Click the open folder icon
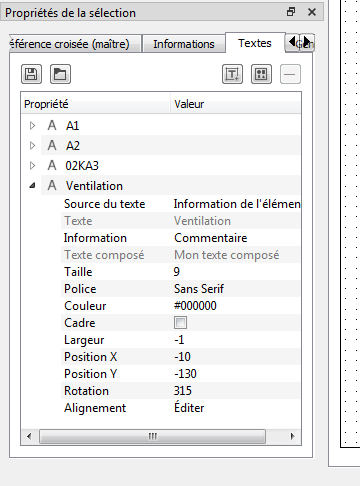360x486 pixels. [60, 74]
